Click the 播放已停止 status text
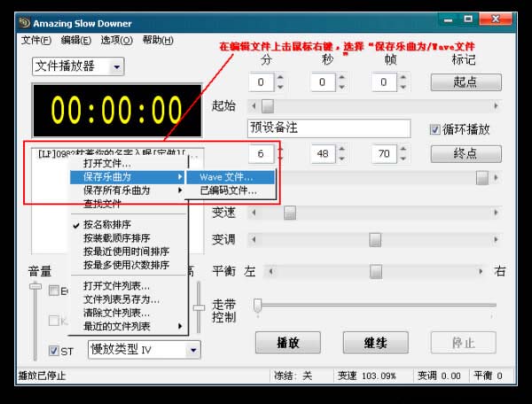Viewport: 532px width, 404px height. pos(42,376)
